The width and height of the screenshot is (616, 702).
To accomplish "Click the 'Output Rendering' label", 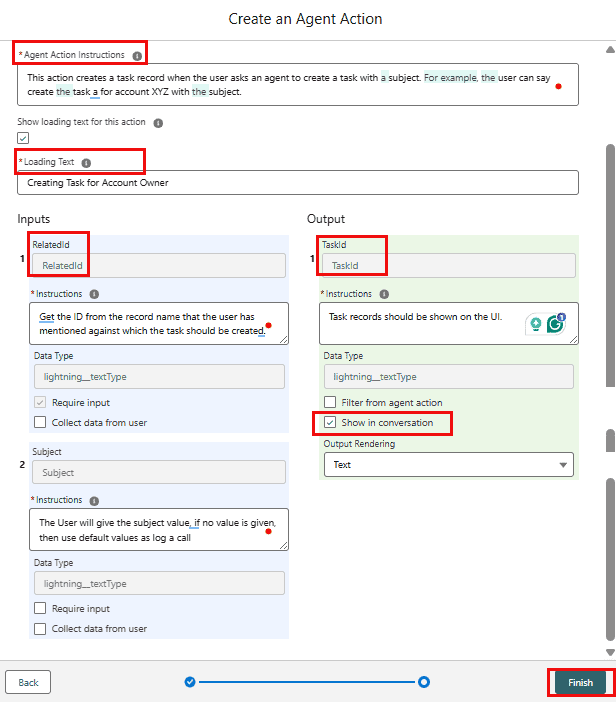I will point(359,444).
